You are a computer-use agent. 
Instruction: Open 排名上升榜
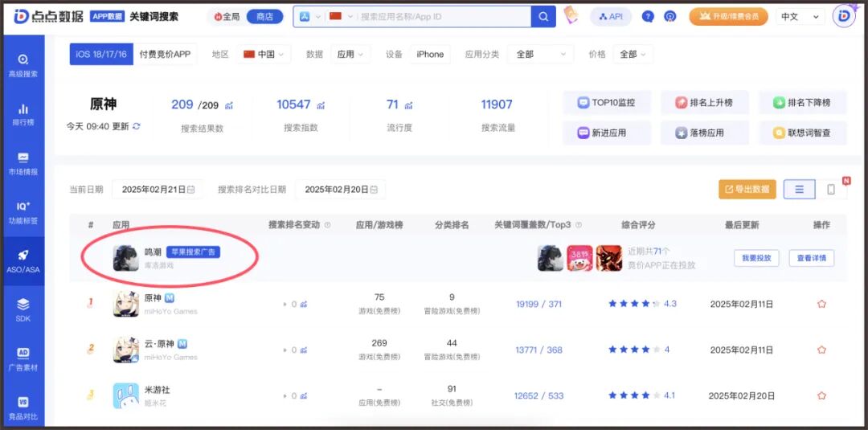point(705,102)
